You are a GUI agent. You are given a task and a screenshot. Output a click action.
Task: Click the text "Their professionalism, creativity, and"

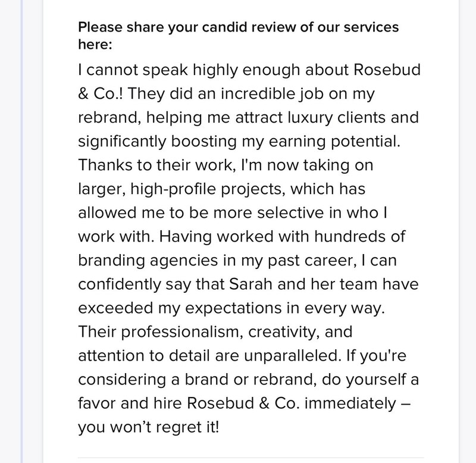215,332
